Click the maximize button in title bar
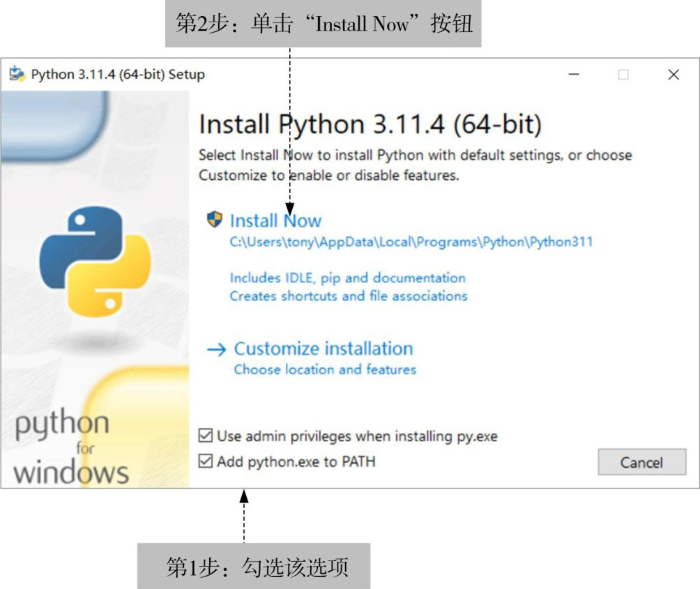This screenshot has width=700, height=589. pos(623,75)
